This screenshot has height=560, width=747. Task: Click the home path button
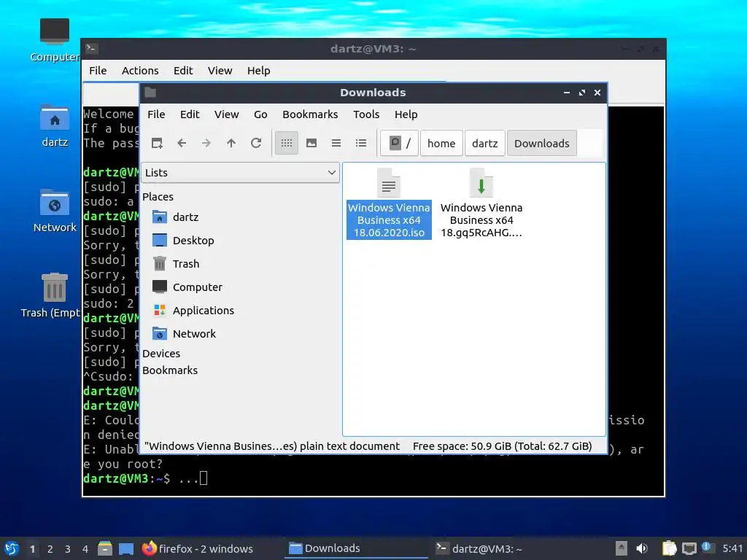click(x=441, y=143)
